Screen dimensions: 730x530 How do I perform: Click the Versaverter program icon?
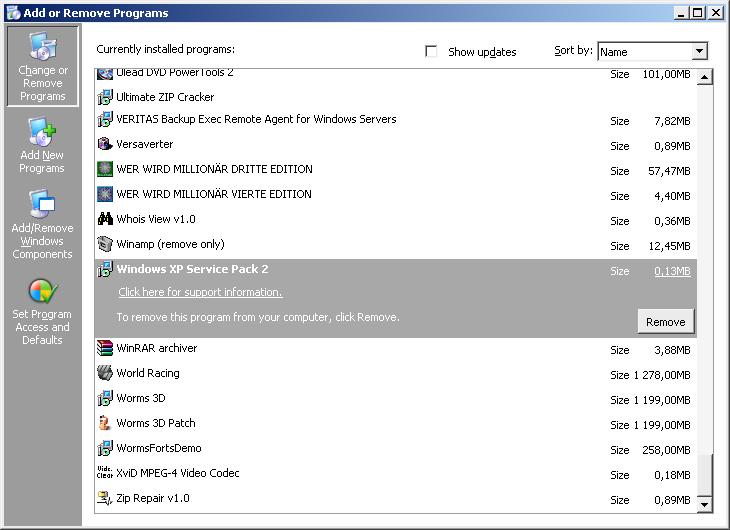(x=105, y=144)
